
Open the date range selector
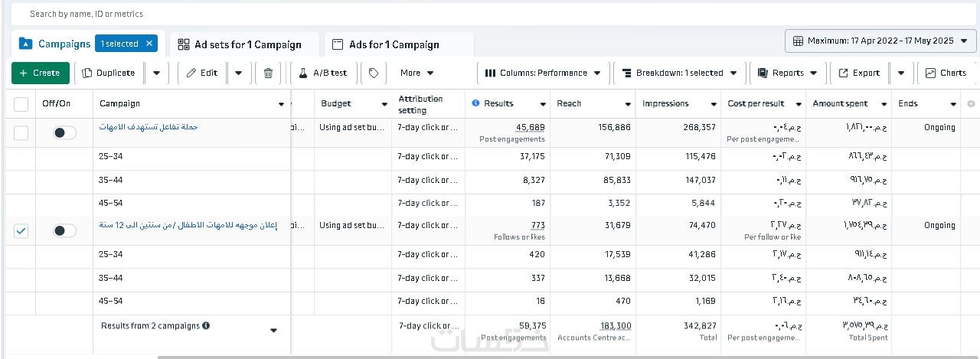point(880,41)
